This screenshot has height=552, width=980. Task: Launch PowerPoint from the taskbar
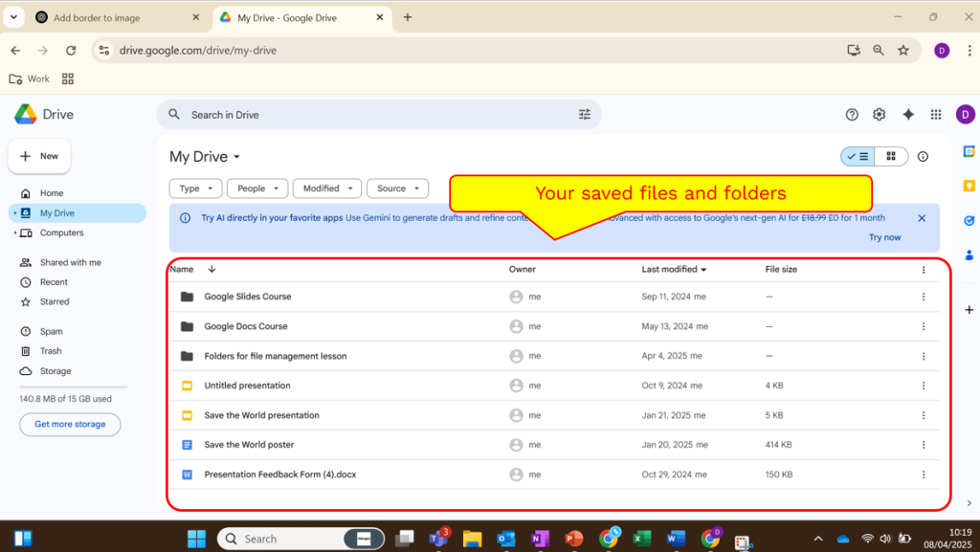point(573,538)
